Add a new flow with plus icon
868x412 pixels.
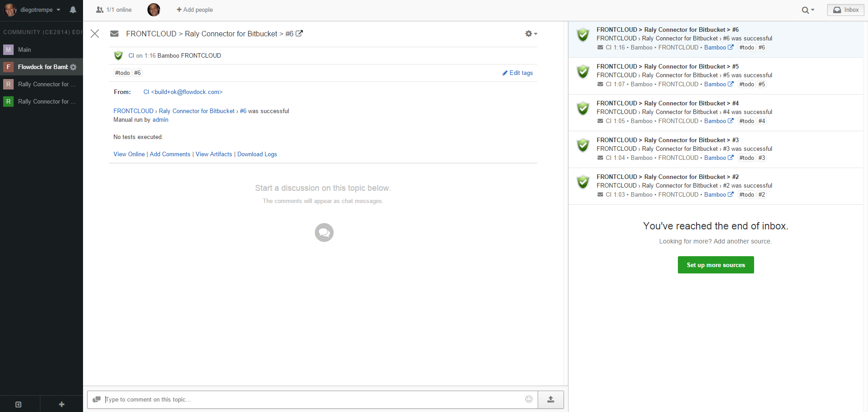click(62, 404)
